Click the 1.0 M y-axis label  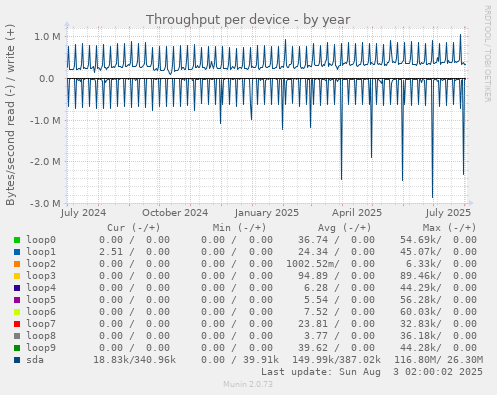47,37
